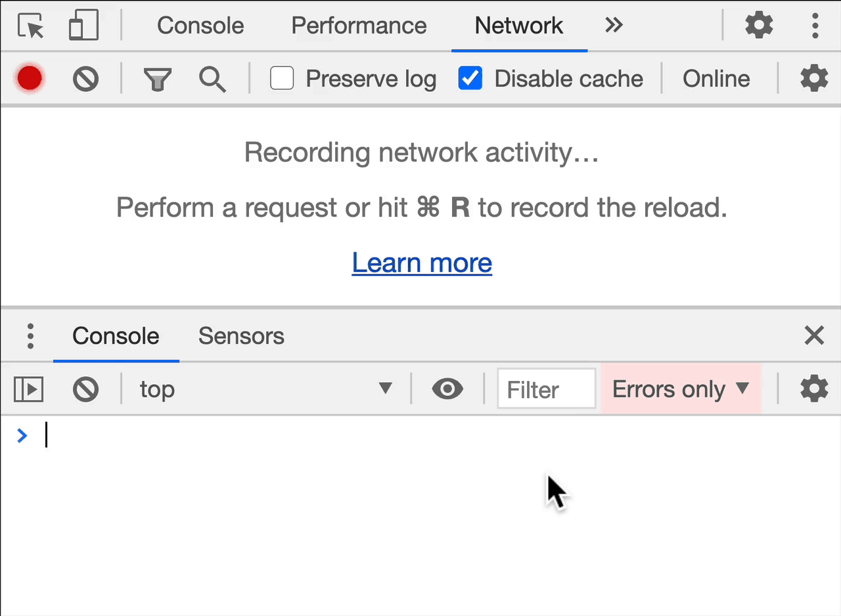Enable the Preserve log checkbox

[x=282, y=79]
